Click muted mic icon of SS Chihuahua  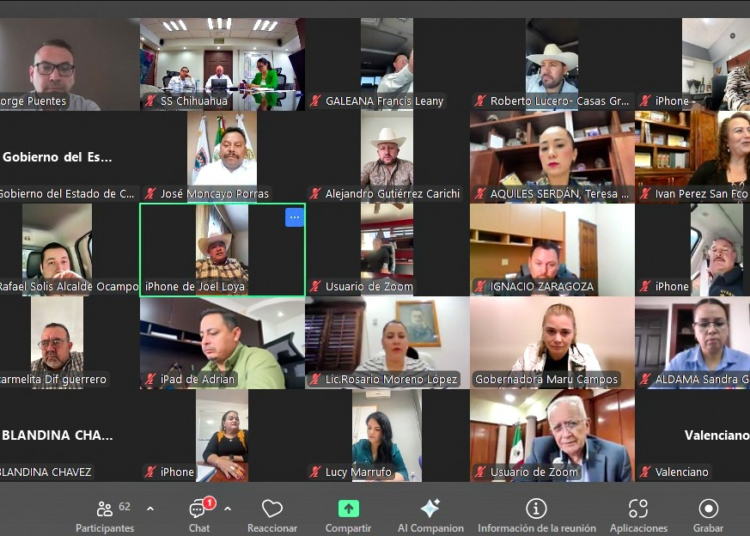click(x=150, y=101)
